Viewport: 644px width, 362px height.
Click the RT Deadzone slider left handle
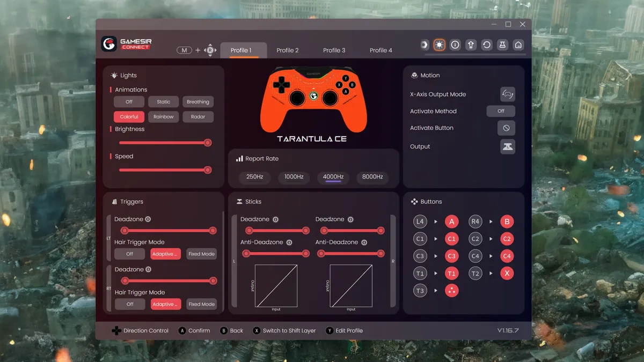pyautogui.click(x=125, y=280)
